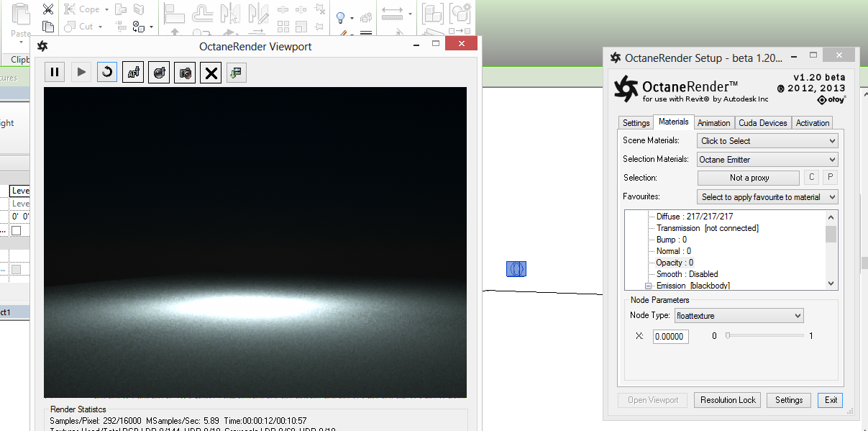Open the light bulb dropdown arrow
This screenshot has height=431, width=868.
[352, 18]
